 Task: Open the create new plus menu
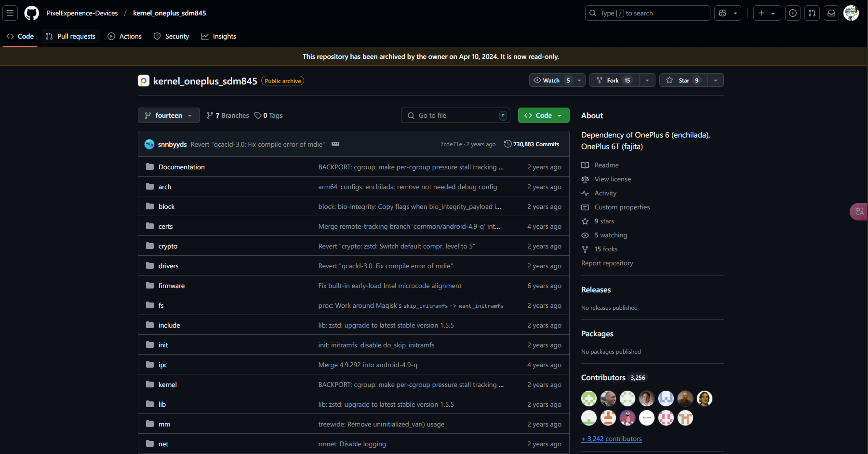coord(766,13)
